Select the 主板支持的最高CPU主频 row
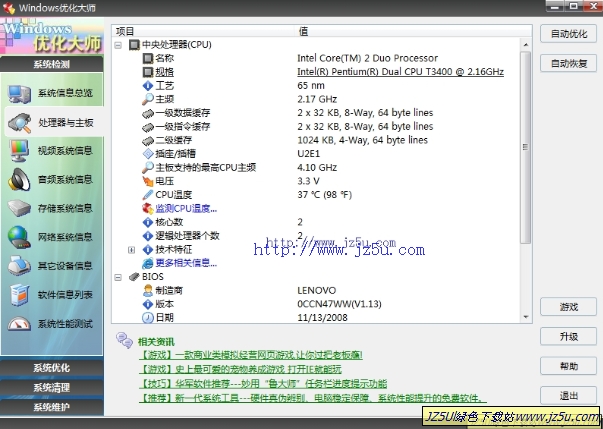The height and width of the screenshot is (429, 603). [316, 168]
